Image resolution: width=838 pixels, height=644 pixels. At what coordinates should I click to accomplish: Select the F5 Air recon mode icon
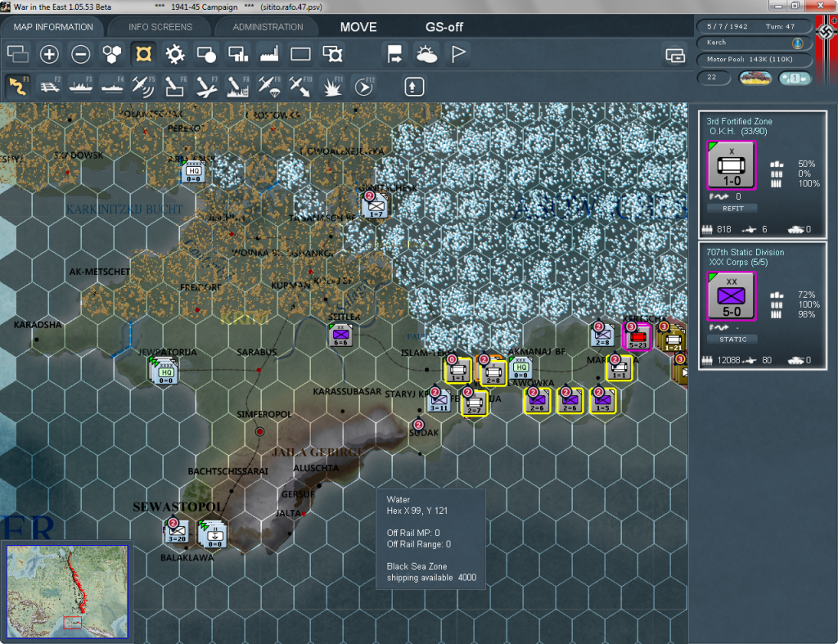143,86
